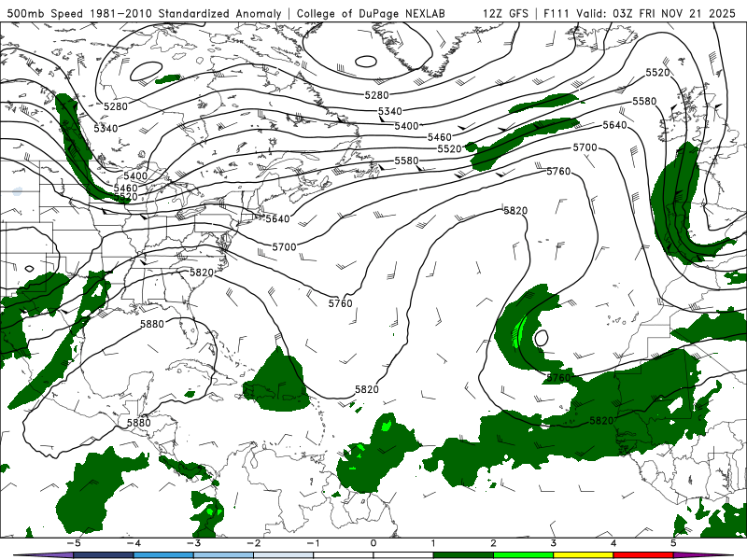Click the legend value '-3'
Viewport: 747px width, 560px height.
193,543
